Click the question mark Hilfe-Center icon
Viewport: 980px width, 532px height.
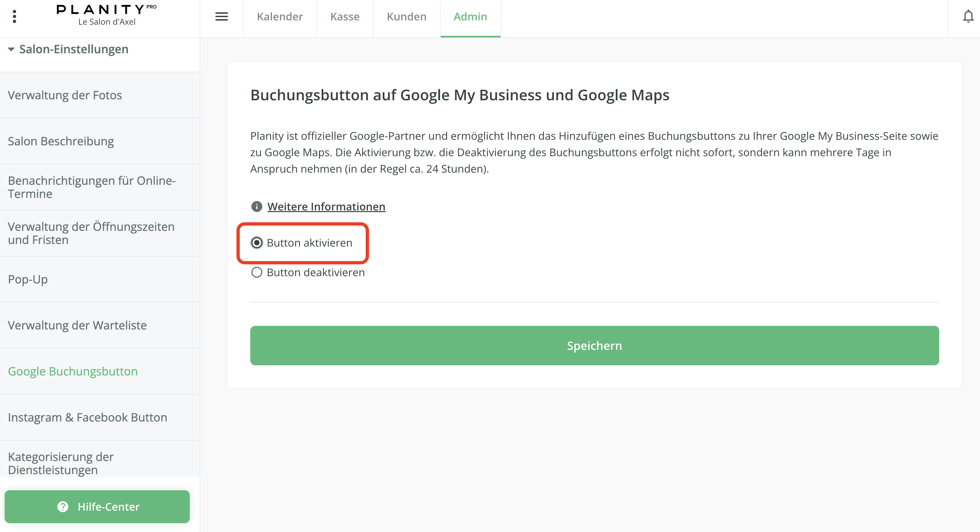[63, 507]
